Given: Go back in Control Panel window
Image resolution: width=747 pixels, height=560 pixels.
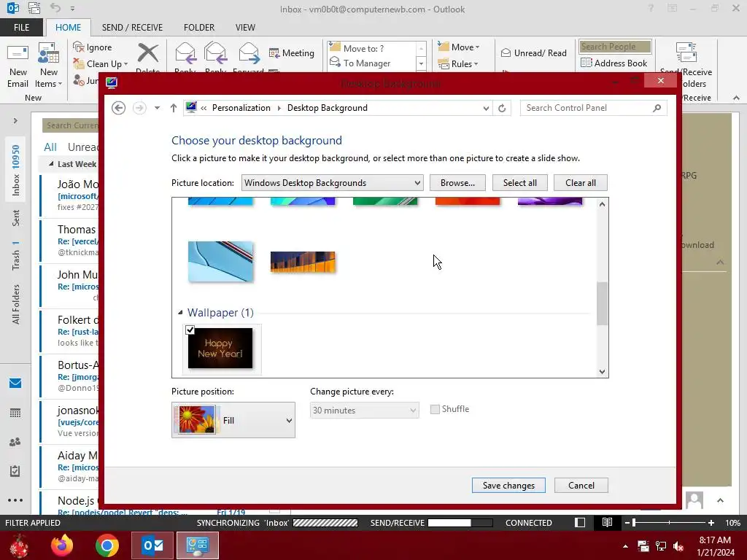Looking at the screenshot, I should [x=119, y=108].
